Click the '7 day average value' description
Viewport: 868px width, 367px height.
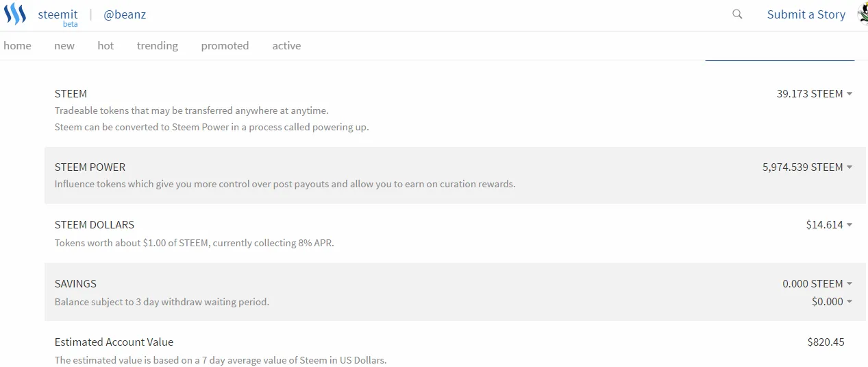pos(221,360)
